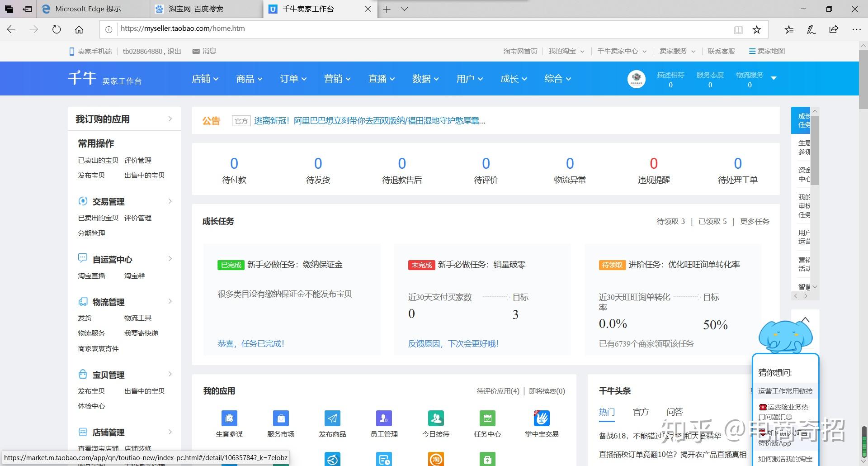Expand 我订购的应用 sidebar arrow
Image resolution: width=868 pixels, height=466 pixels.
click(170, 119)
